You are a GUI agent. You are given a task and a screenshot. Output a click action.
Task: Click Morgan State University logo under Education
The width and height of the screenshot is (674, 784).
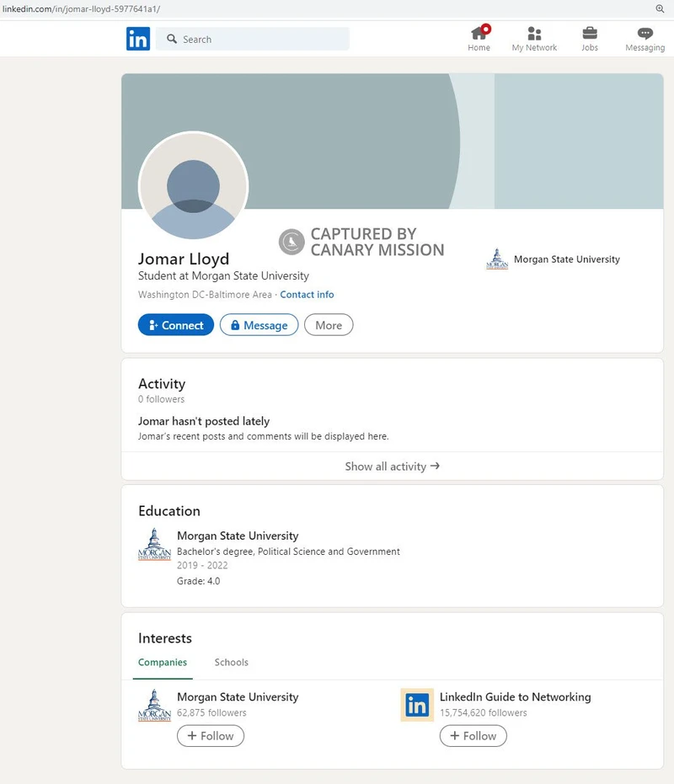[x=154, y=544]
